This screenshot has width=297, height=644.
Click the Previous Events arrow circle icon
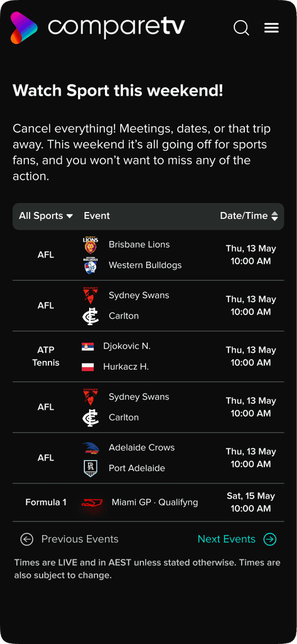pyautogui.click(x=26, y=539)
